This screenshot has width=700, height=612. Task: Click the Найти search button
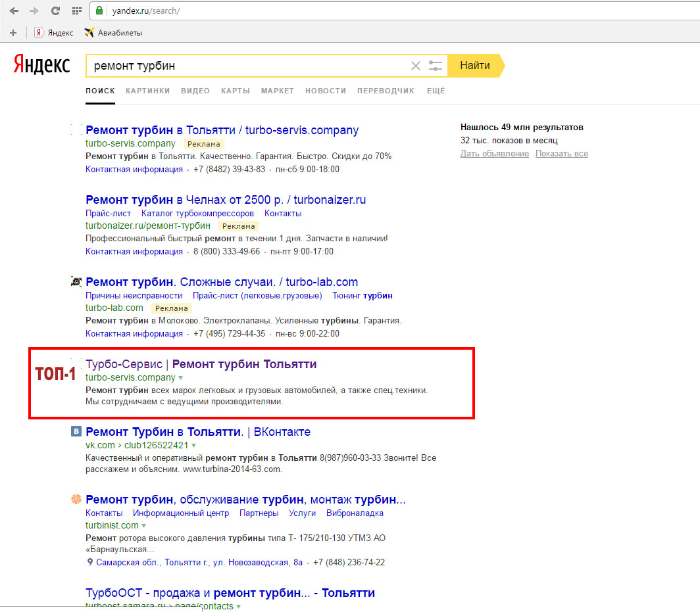coord(475,66)
